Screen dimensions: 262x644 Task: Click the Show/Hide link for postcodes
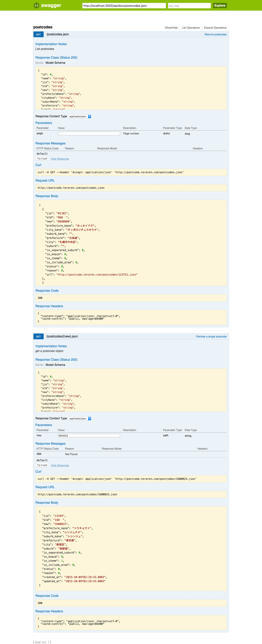(x=171, y=28)
